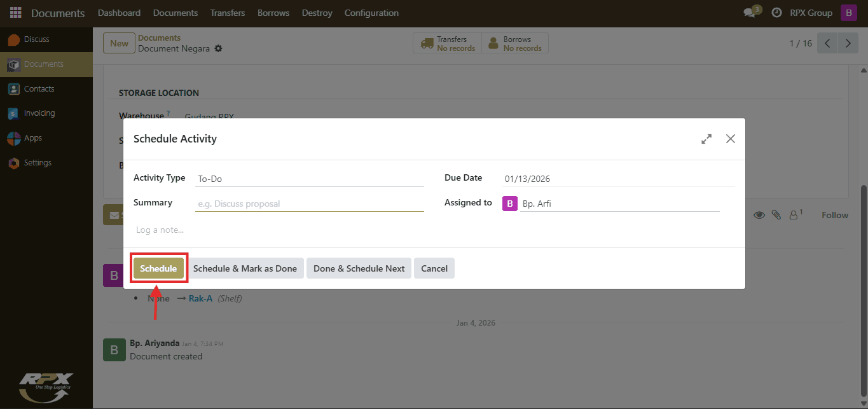
Task: Open the Configuration menu
Action: coord(372,13)
